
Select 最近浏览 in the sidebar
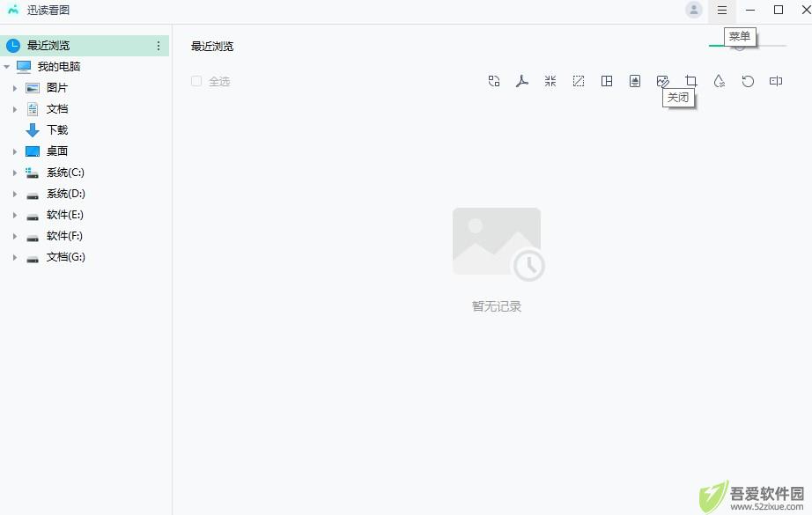(85, 46)
